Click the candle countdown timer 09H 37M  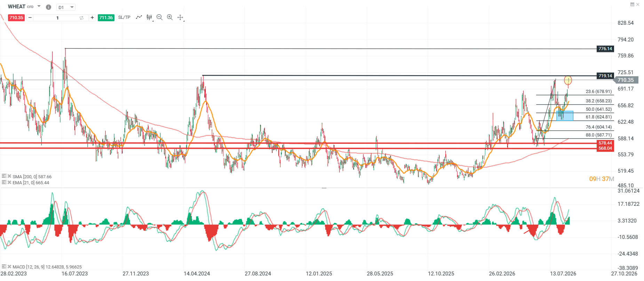(602, 179)
